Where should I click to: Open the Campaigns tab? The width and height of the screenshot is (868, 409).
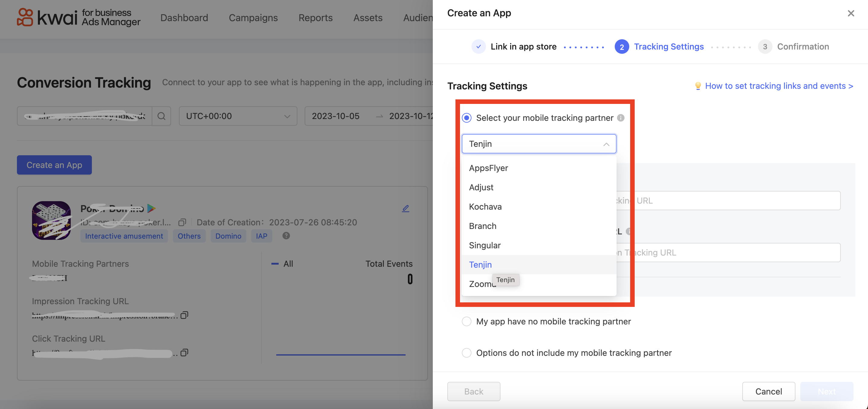tap(253, 18)
